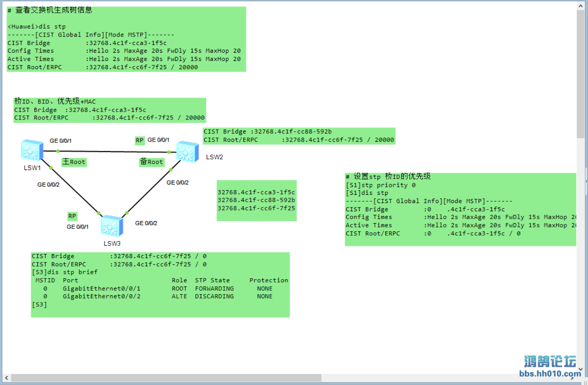The width and height of the screenshot is (588, 385).
Task: Select the LSW1 switch icon
Action: [x=32, y=150]
